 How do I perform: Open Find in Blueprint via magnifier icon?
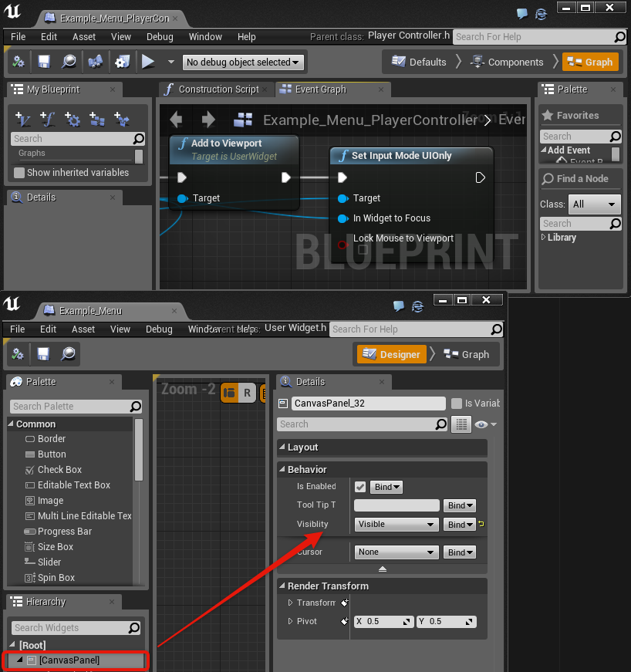point(69,62)
